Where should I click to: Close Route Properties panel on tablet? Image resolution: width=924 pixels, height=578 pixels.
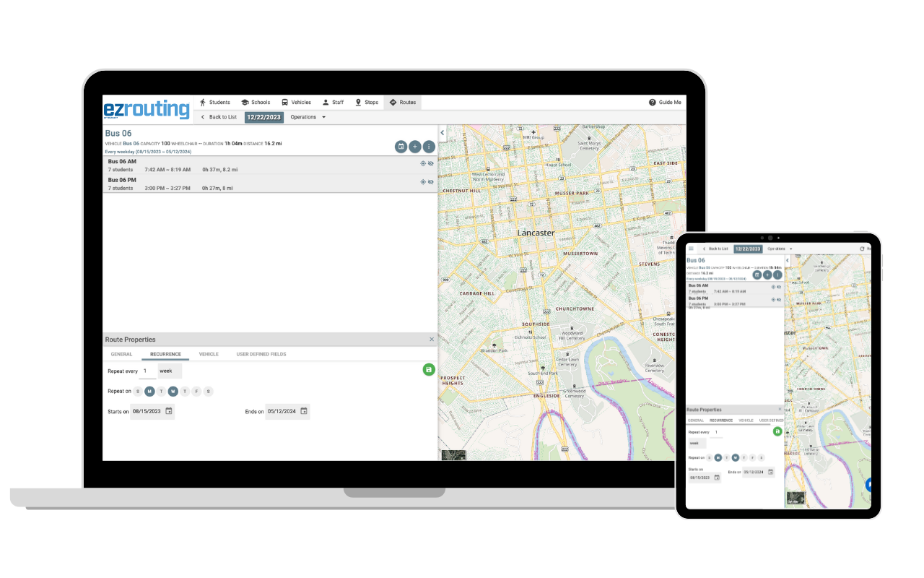(x=780, y=409)
